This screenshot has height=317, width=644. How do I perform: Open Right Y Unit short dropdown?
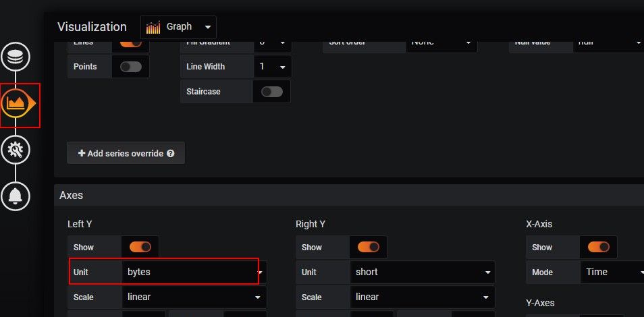[x=423, y=272]
